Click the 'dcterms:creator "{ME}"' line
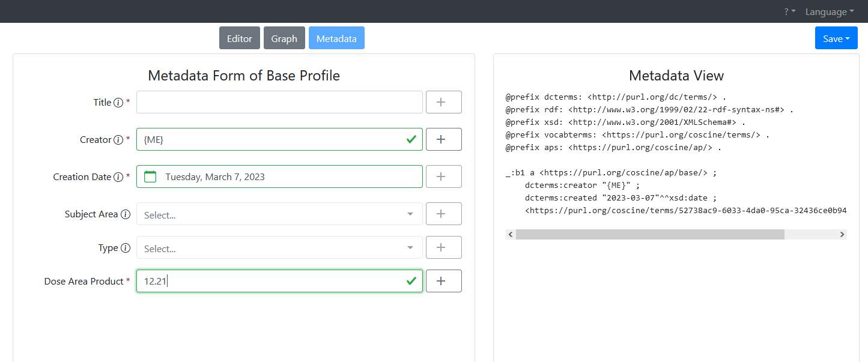868x362 pixels. 582,185
